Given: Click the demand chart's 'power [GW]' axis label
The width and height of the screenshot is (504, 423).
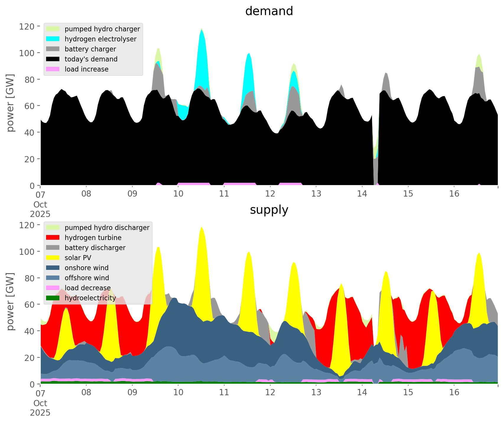Looking at the screenshot, I should point(10,103).
